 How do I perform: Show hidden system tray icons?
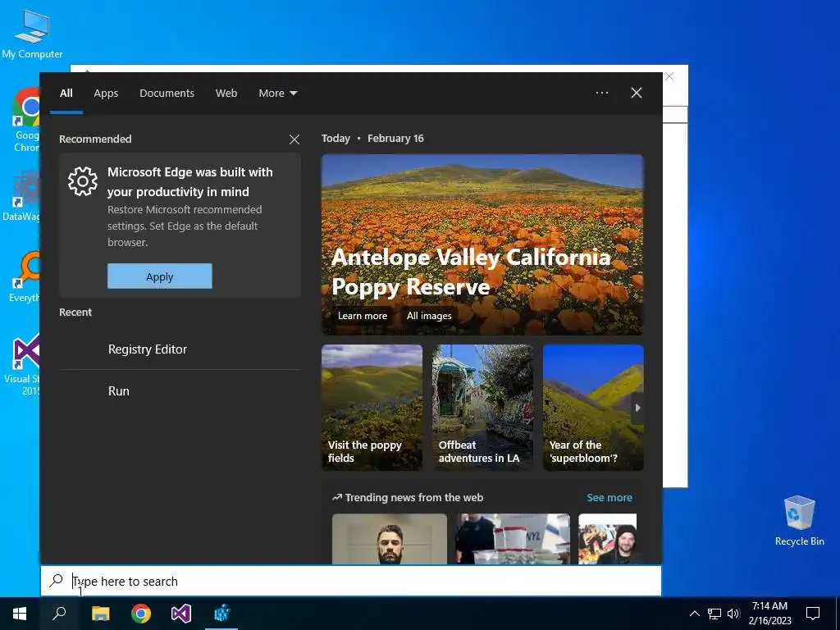694,614
